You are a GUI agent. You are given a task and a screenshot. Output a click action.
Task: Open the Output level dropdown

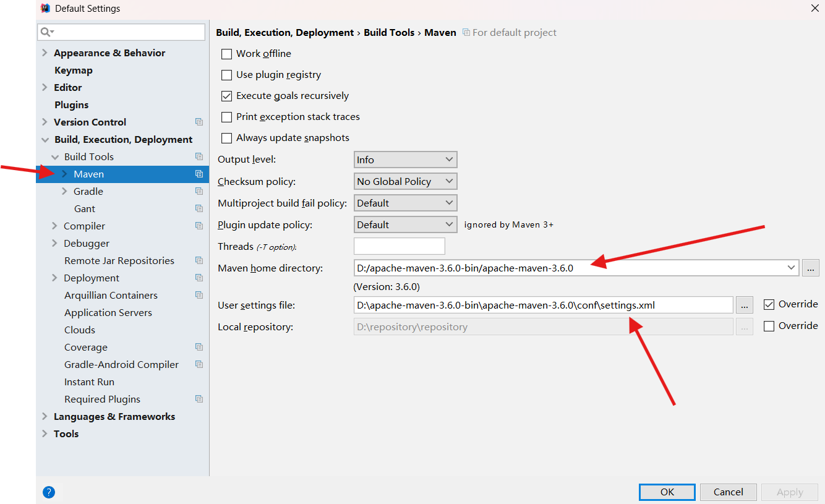(x=405, y=160)
